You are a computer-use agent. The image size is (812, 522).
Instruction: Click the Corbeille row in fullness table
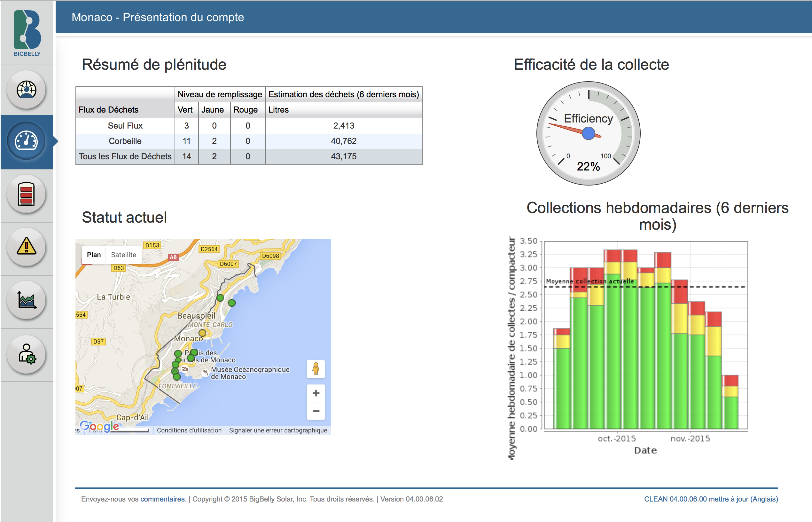point(125,141)
